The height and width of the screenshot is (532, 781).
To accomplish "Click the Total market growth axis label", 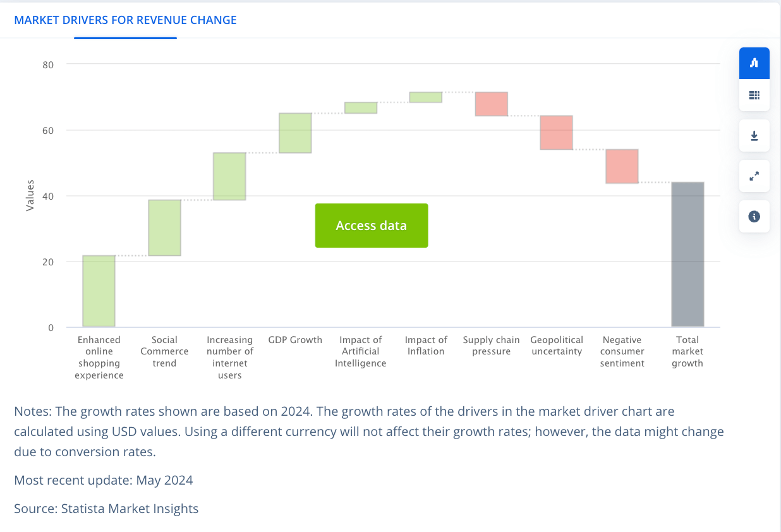I will click(x=687, y=351).
